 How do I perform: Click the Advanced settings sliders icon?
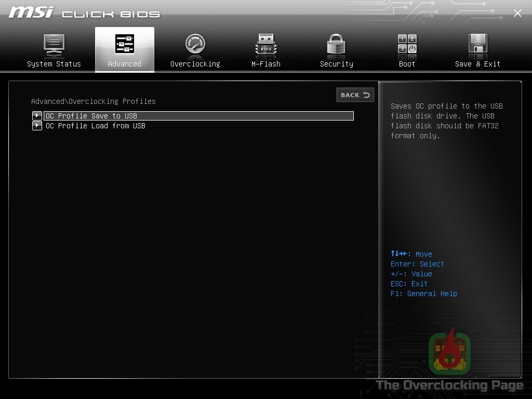[125, 44]
